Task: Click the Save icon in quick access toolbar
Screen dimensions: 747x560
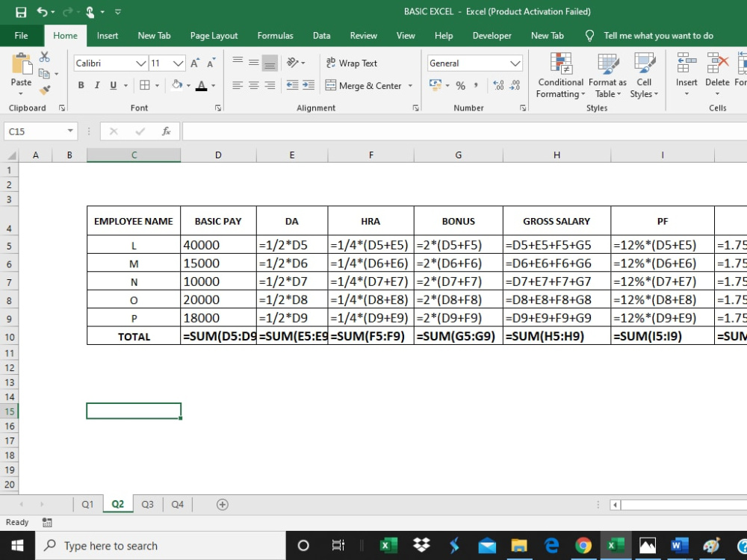Action: [21, 12]
